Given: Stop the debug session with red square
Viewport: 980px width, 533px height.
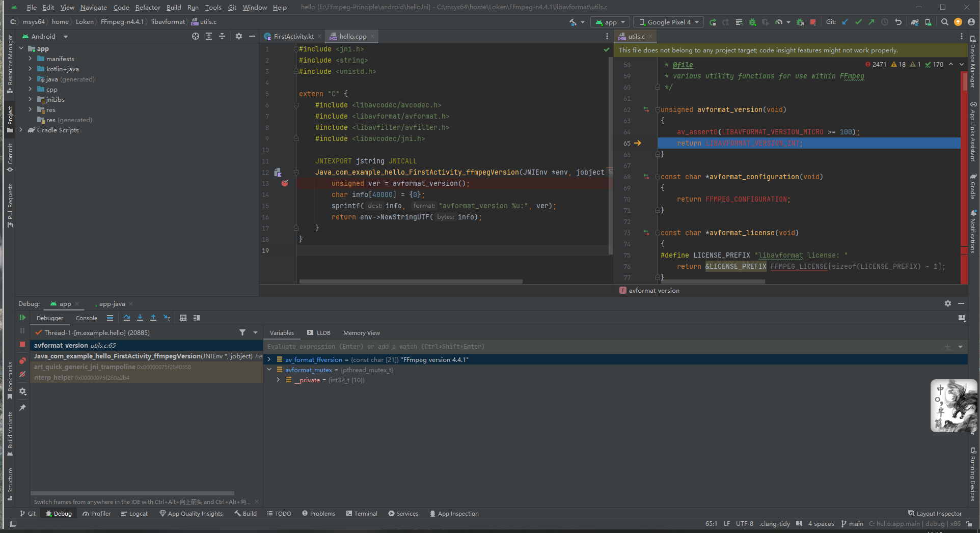Looking at the screenshot, I should [22, 345].
